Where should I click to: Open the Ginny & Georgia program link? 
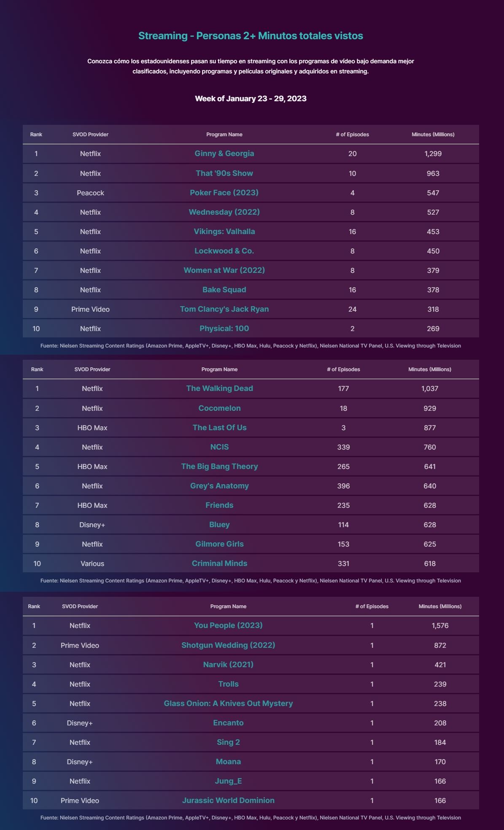pyautogui.click(x=224, y=154)
